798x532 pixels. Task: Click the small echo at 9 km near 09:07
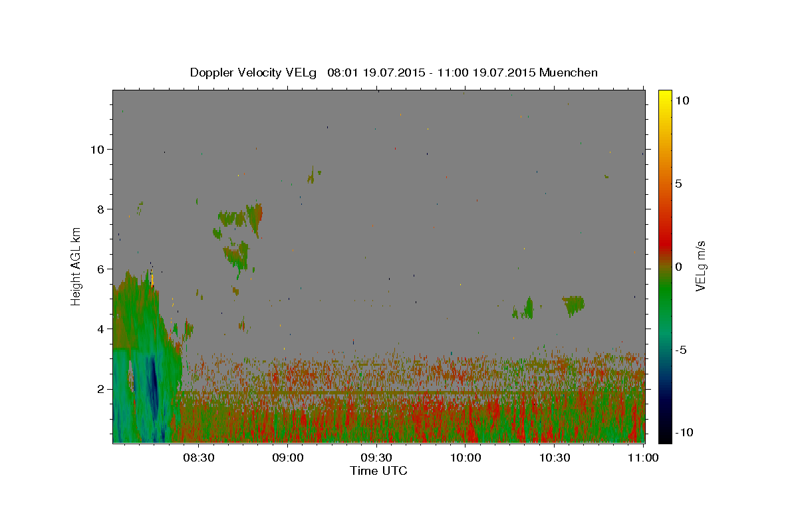(311, 175)
